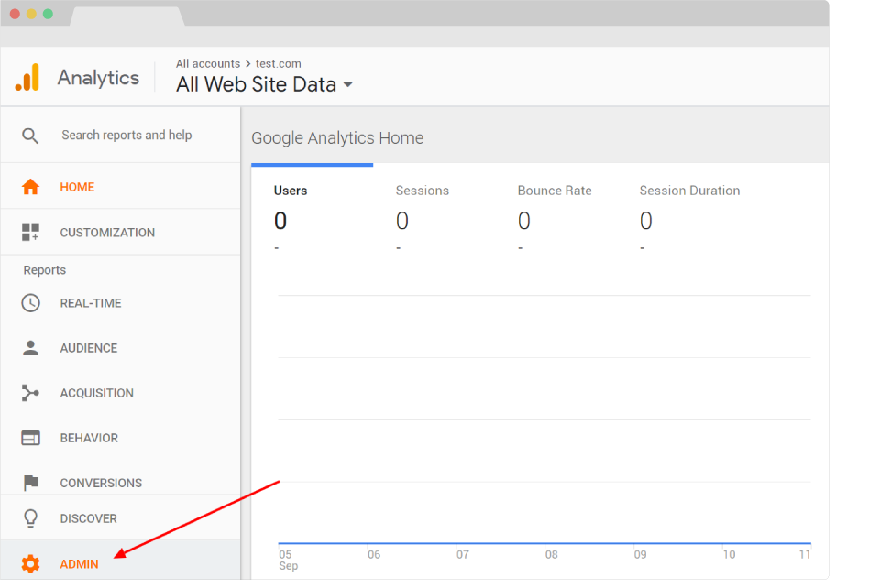Click the Discover lightbulb icon
Screen dimensions: 880x588
30,517
